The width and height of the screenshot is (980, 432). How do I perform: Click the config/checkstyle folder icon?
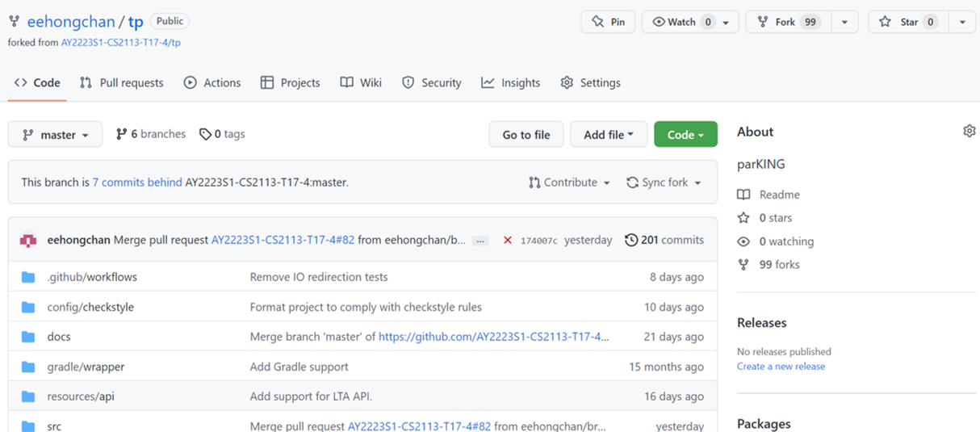[x=28, y=307]
